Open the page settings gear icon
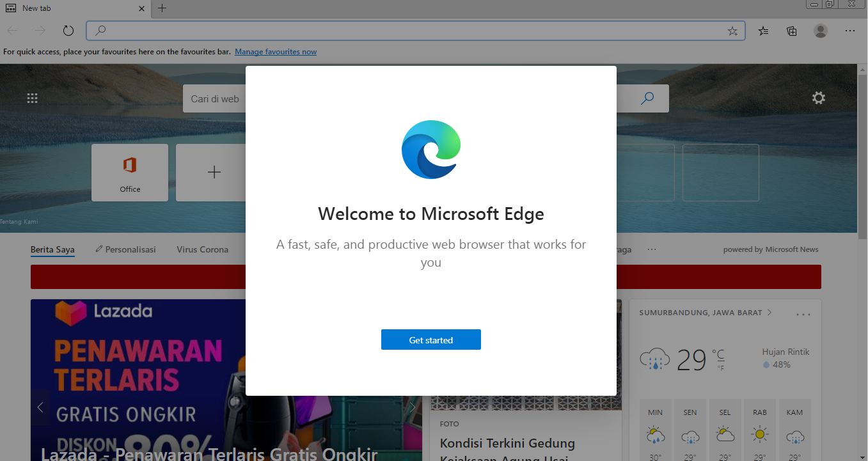This screenshot has height=461, width=868. tap(818, 98)
